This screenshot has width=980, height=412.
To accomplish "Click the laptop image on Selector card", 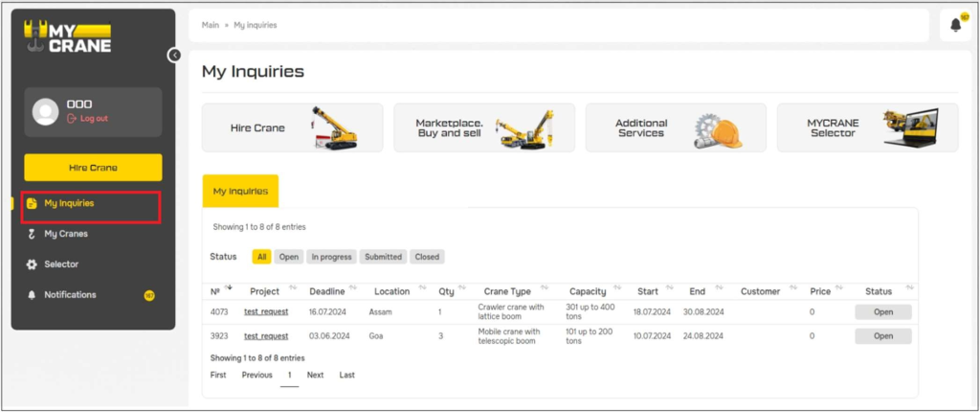I will pyautogui.click(x=911, y=127).
